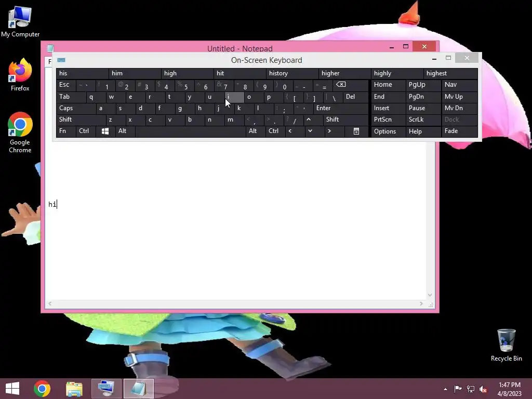This screenshot has width=532, height=399.
Task: Click the Mv Dn key
Action: point(460,108)
